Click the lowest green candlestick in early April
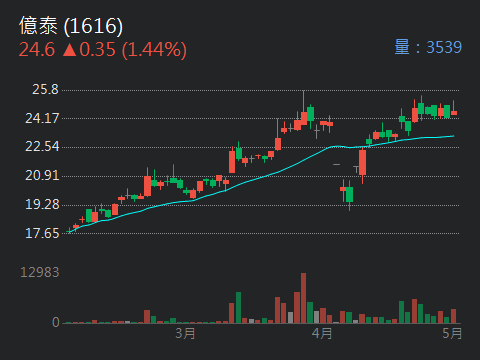The image size is (480, 360). point(349,195)
